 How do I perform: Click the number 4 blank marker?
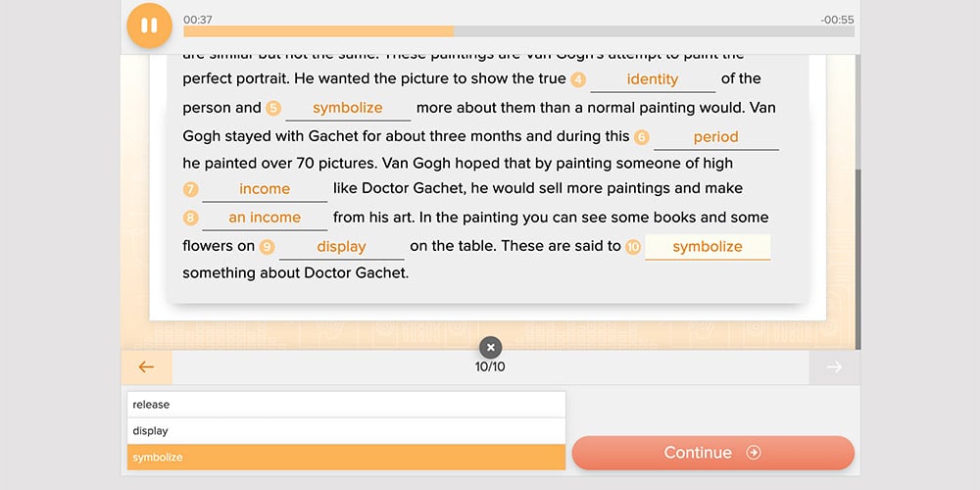coord(578,80)
